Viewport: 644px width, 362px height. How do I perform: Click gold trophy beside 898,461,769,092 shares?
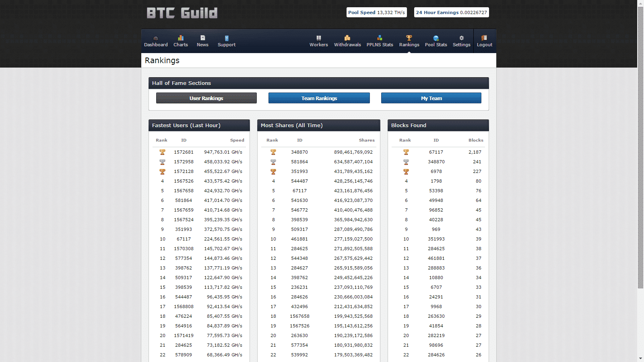point(273,152)
